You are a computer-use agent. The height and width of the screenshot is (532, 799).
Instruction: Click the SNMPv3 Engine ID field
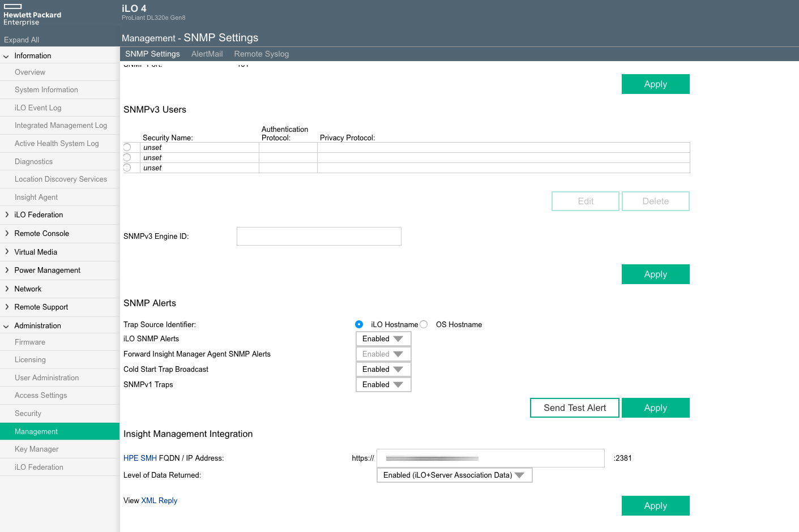319,236
